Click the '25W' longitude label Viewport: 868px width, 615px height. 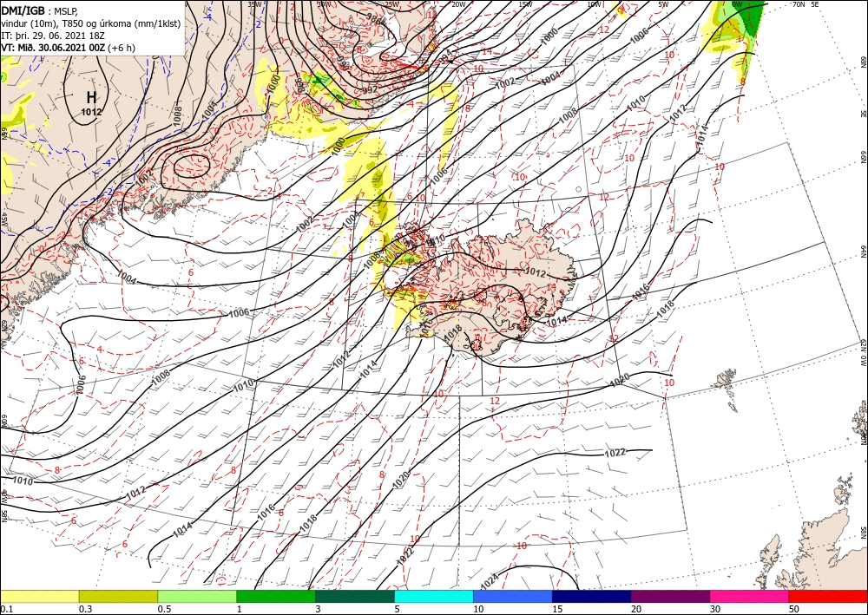coord(391,4)
